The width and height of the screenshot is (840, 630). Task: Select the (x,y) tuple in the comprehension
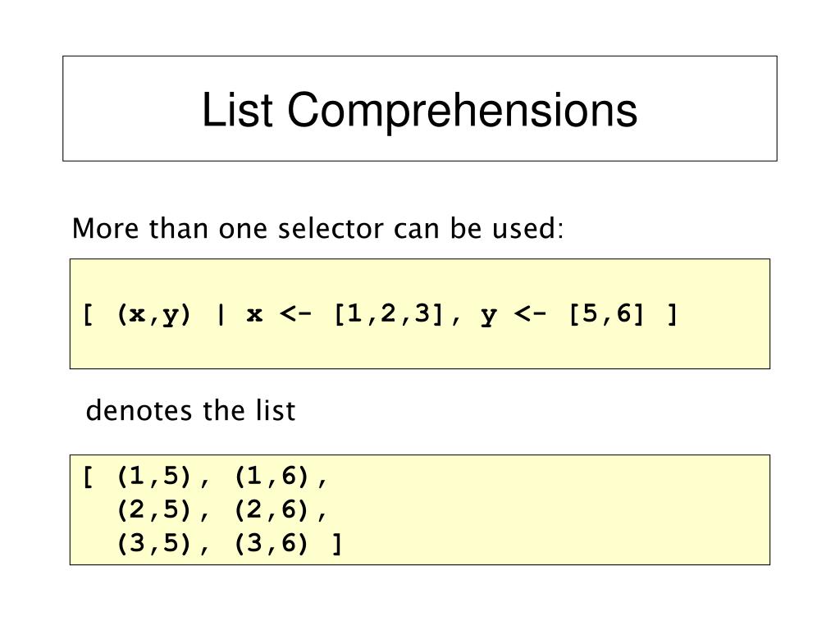153,314
